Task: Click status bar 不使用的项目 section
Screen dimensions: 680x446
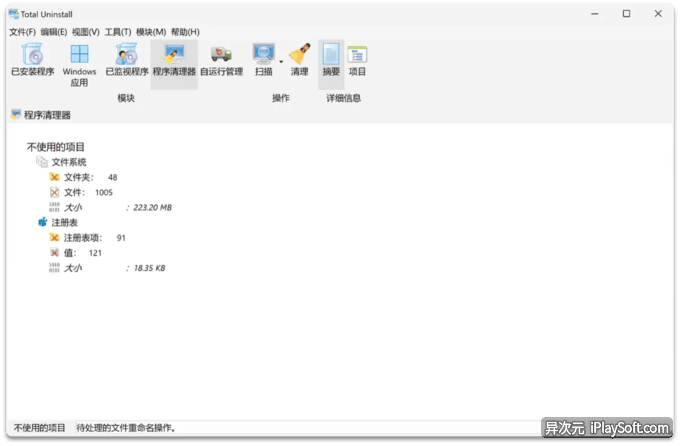Action: point(39,428)
